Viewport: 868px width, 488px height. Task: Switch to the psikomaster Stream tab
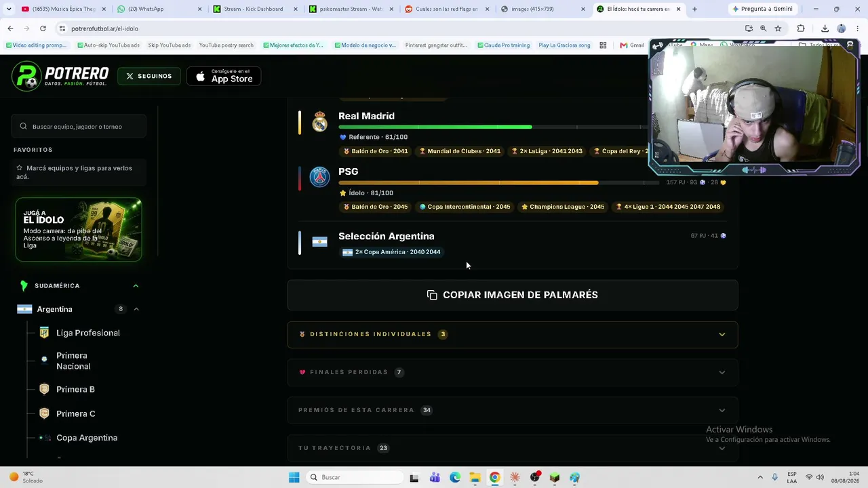350,9
